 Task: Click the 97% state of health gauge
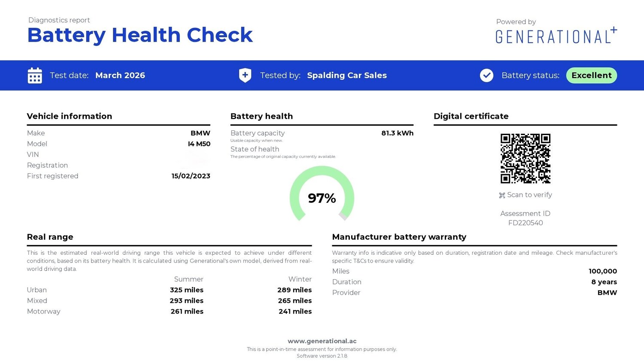[x=322, y=196]
